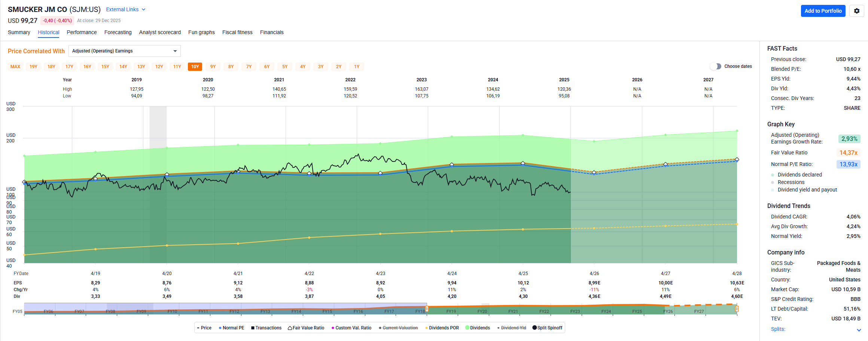Click the Add to Portfolio button
This screenshot has width=868, height=341.
pyautogui.click(x=823, y=11)
